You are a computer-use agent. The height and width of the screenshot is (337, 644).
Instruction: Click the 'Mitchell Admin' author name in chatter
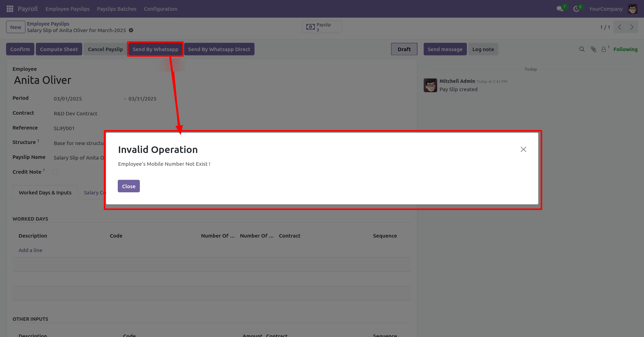click(x=457, y=81)
